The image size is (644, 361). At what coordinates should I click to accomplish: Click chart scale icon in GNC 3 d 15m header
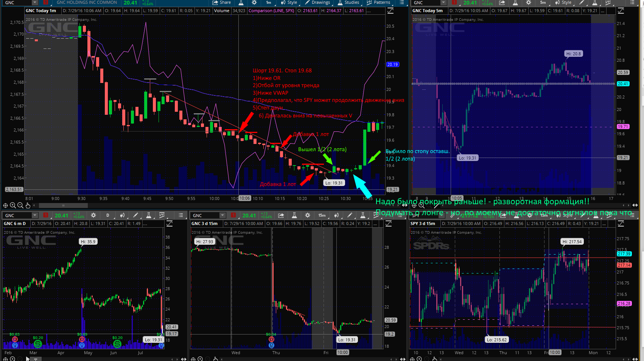388,223
